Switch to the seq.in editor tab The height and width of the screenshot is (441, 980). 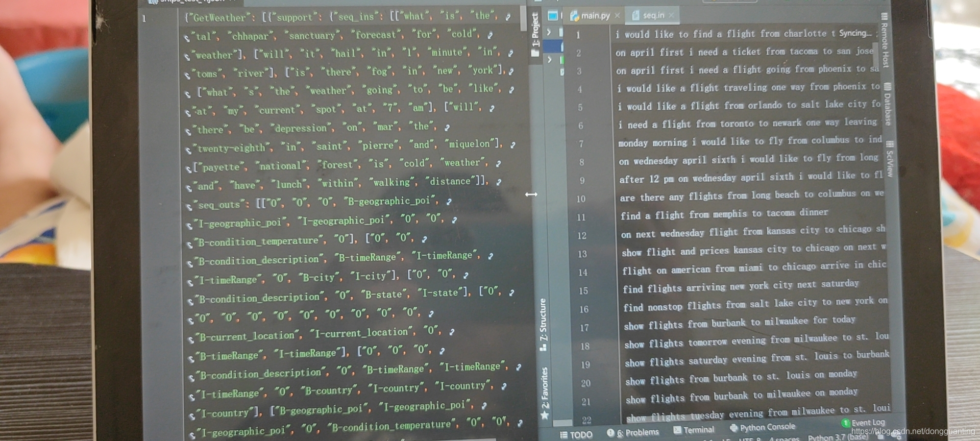point(653,15)
